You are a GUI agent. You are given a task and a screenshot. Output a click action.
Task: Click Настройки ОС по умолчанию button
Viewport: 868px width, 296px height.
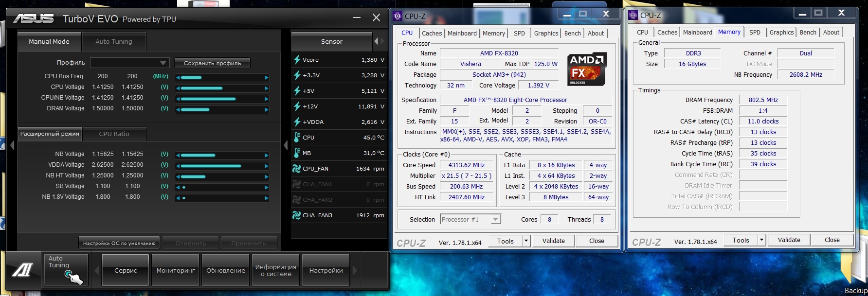pyautogui.click(x=119, y=243)
